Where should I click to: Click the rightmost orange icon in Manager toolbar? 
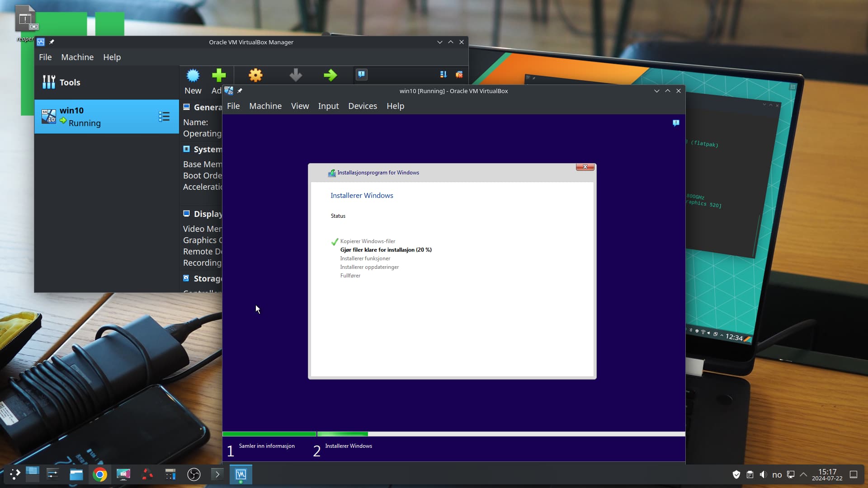(x=459, y=75)
